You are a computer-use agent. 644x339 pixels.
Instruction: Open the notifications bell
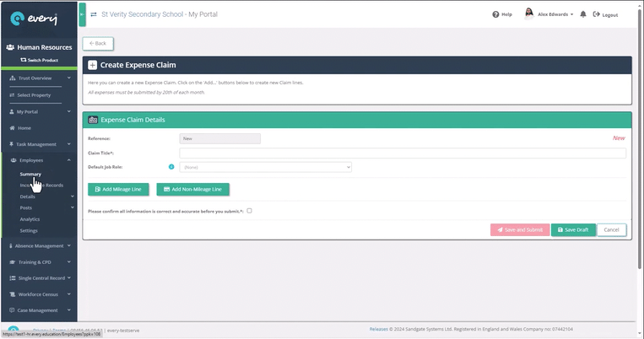(582, 14)
